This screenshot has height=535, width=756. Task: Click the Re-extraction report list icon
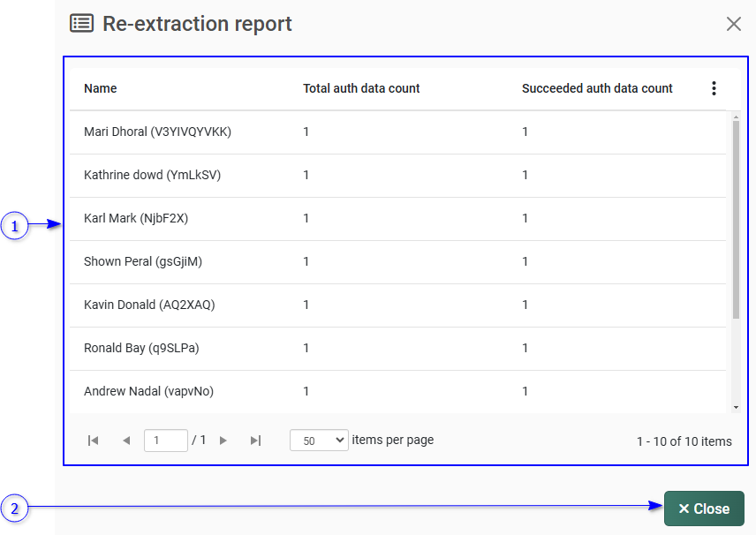[81, 24]
